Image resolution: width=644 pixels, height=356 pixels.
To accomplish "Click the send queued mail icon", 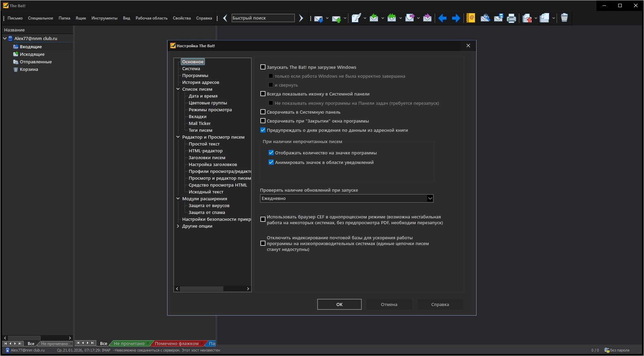I will 336,18.
